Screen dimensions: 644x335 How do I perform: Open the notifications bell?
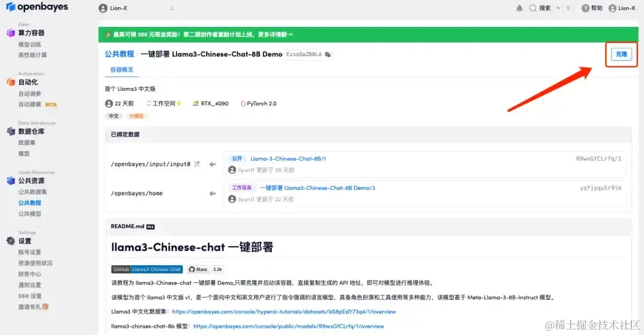click(x=519, y=8)
